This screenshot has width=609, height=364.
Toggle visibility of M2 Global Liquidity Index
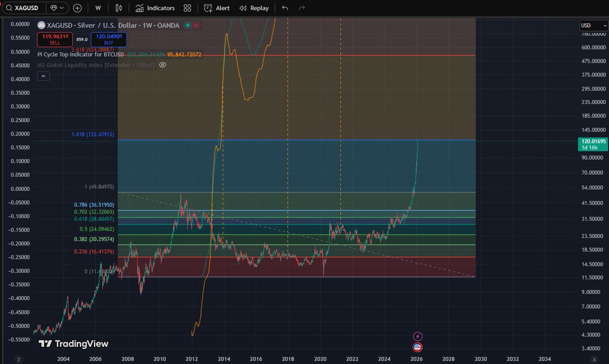point(162,65)
